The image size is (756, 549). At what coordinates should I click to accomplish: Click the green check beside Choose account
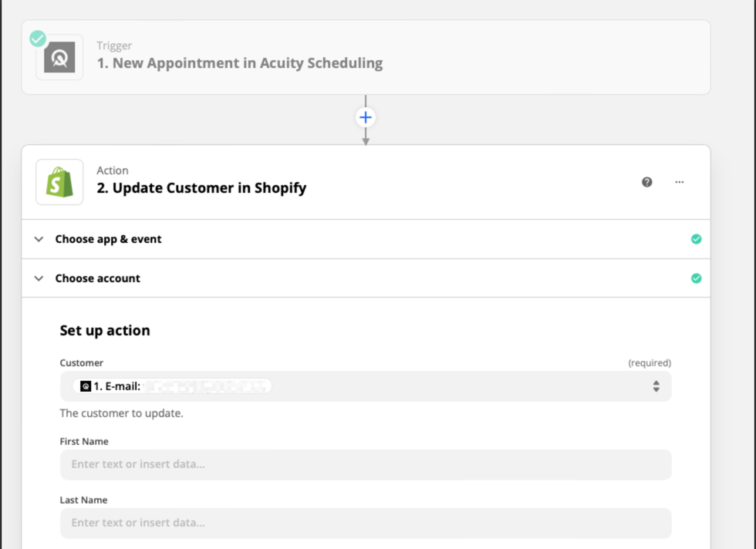[696, 278]
